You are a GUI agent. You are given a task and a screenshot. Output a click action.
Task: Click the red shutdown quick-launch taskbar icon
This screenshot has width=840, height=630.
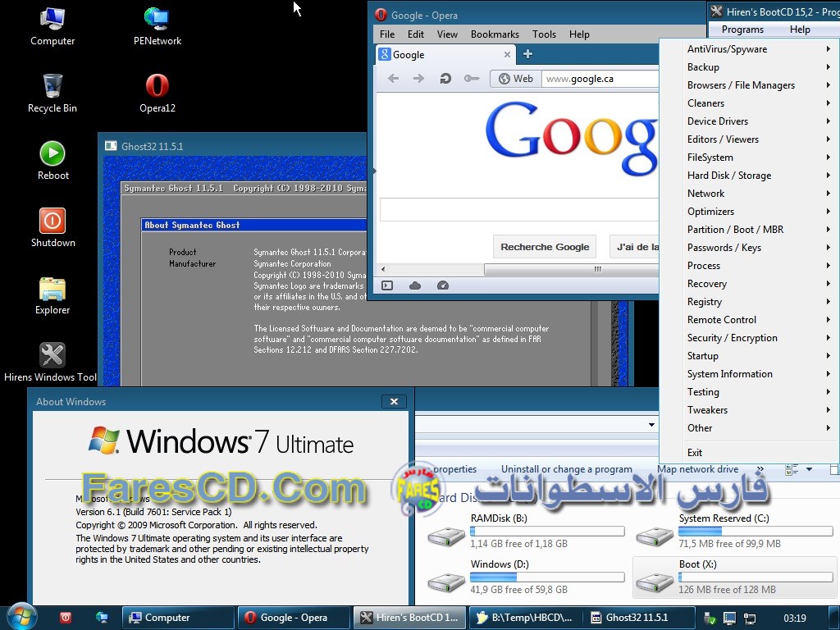click(66, 618)
